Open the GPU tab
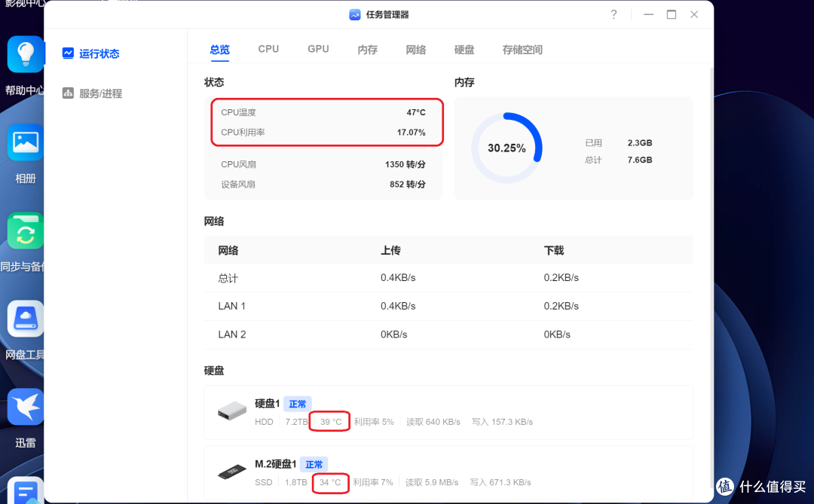814x504 pixels. (318, 49)
